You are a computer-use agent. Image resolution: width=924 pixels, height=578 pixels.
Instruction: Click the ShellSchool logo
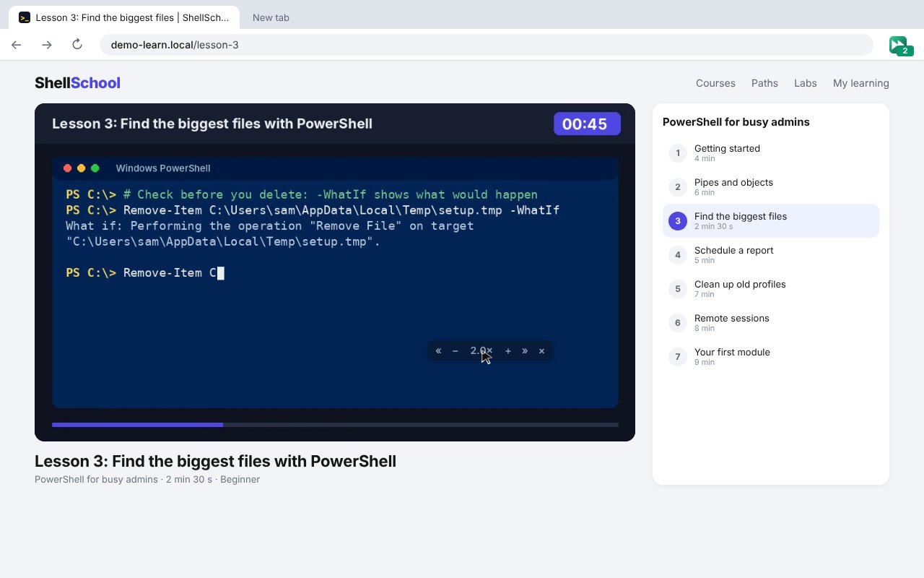tap(77, 83)
